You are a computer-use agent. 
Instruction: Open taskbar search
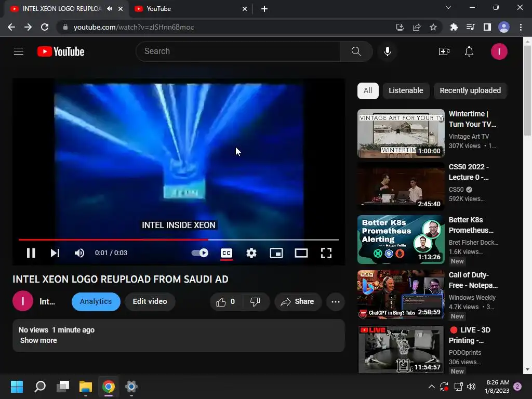pos(40,387)
